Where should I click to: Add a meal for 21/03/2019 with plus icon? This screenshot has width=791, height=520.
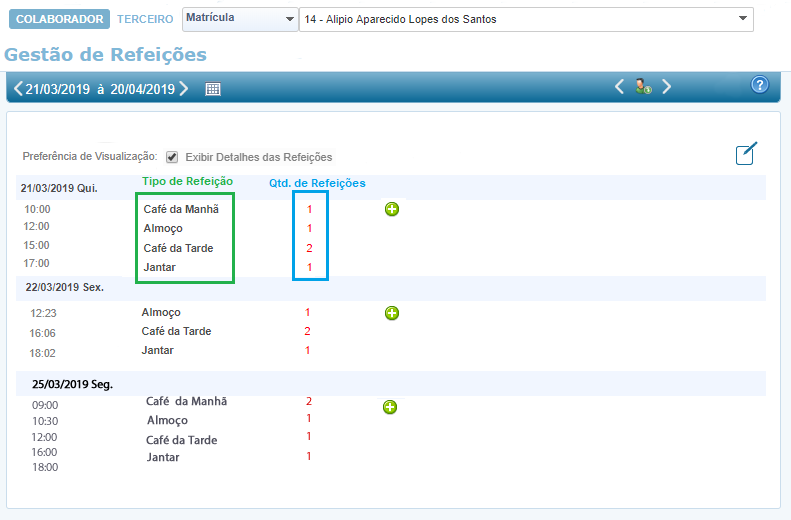click(392, 209)
